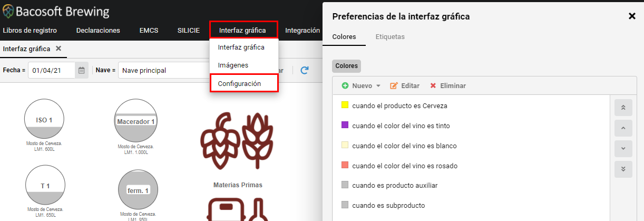The width and height of the screenshot is (644, 221).
Task: Open the Interfaz gráfica top menu
Action: point(243,30)
